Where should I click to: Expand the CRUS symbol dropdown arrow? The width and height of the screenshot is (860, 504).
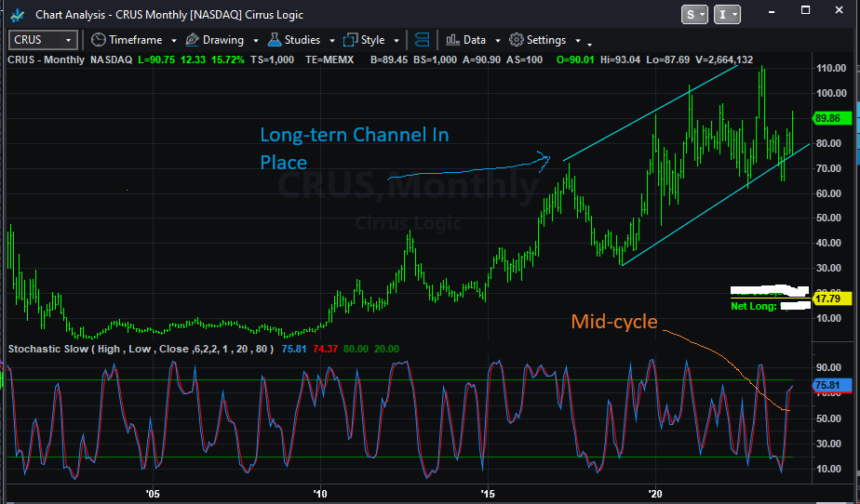click(69, 40)
